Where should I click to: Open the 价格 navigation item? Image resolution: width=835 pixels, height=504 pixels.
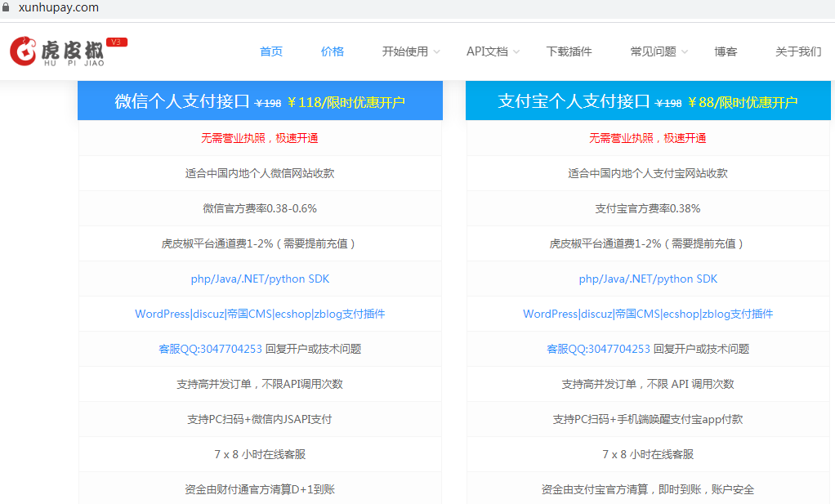333,51
